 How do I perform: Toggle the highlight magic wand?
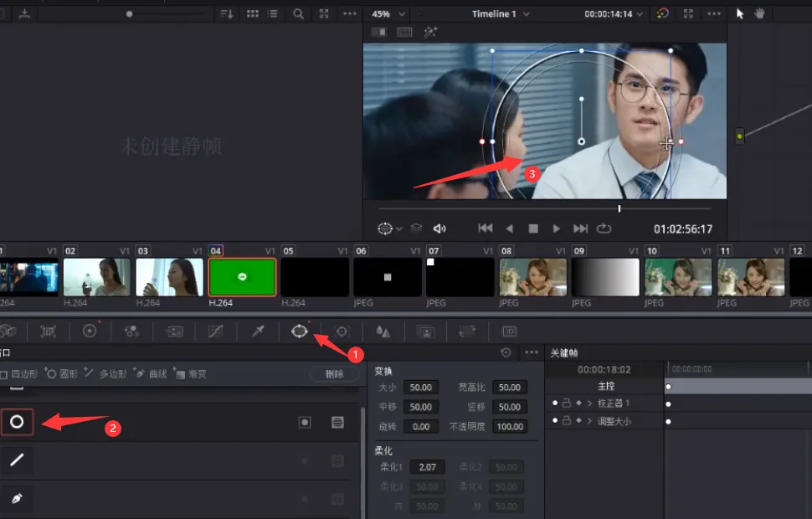(430, 33)
